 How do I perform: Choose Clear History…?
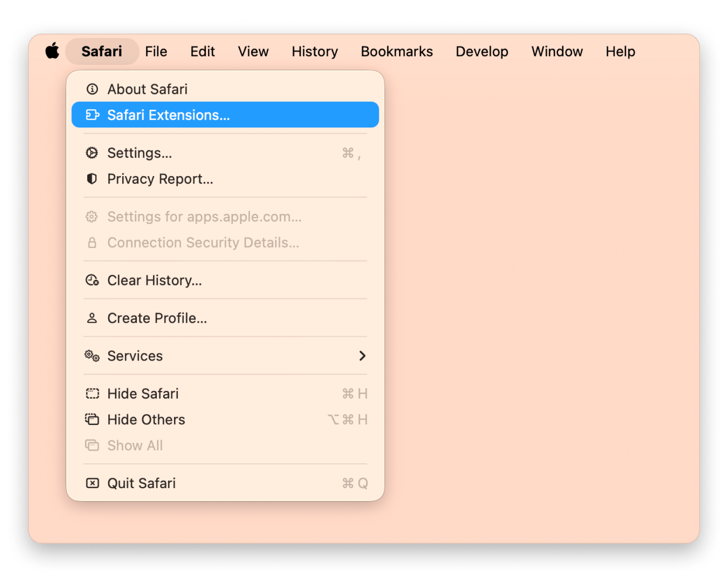[x=225, y=280]
